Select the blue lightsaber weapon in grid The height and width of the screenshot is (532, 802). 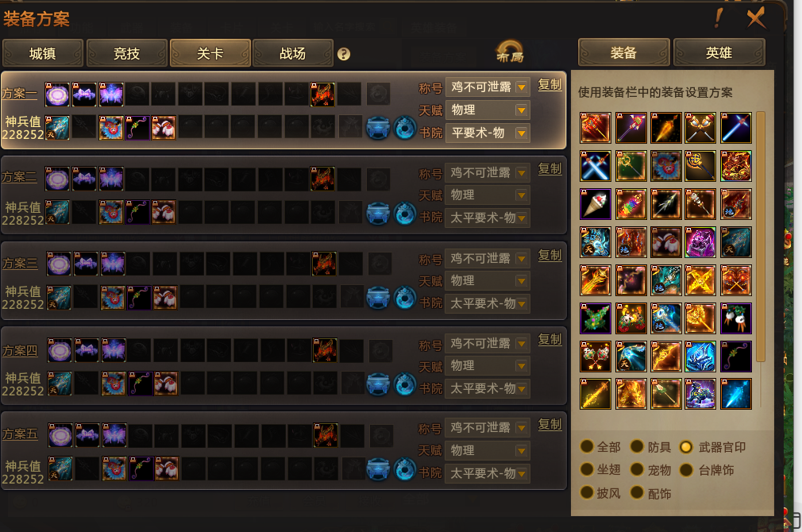click(736, 127)
